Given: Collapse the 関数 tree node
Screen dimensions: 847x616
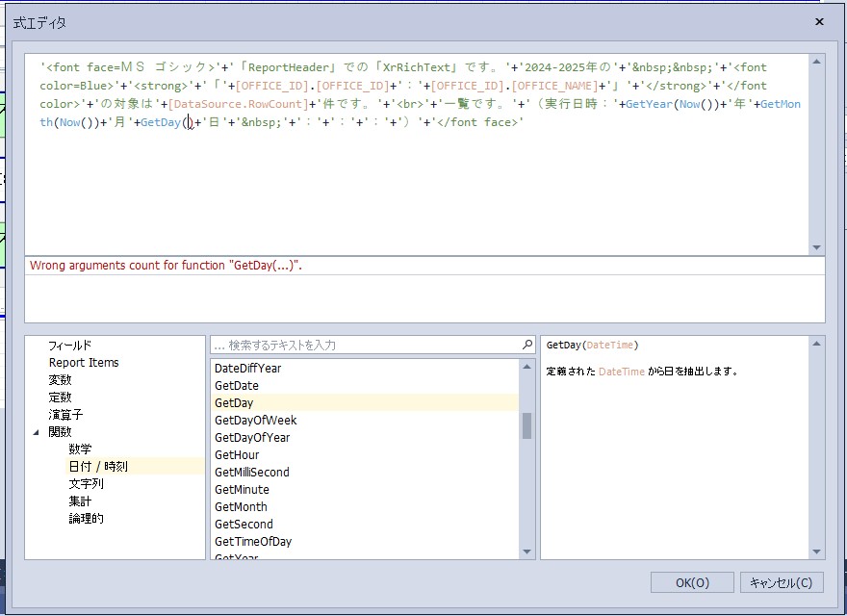Looking at the screenshot, I should [x=37, y=432].
